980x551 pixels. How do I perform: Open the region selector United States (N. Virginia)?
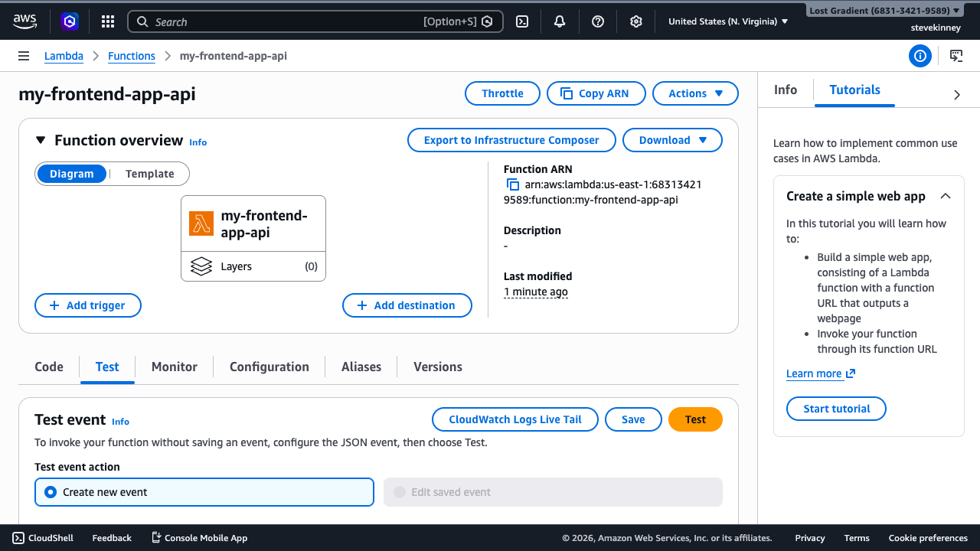tap(728, 21)
